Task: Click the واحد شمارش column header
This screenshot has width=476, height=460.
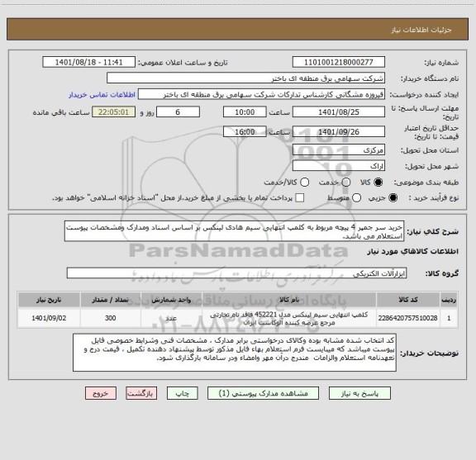Action: [171, 300]
